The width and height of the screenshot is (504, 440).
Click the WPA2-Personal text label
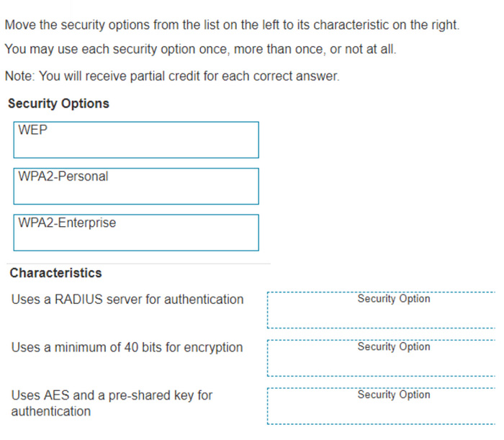tap(63, 176)
